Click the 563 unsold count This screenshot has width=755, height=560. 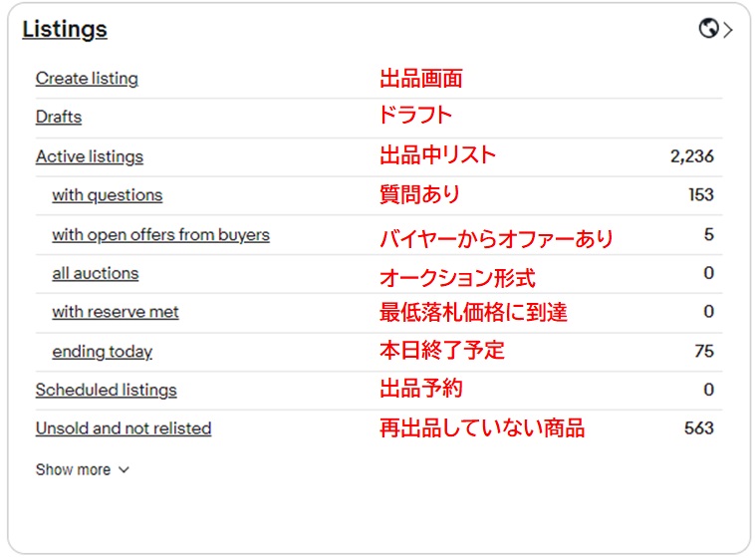pos(699,428)
